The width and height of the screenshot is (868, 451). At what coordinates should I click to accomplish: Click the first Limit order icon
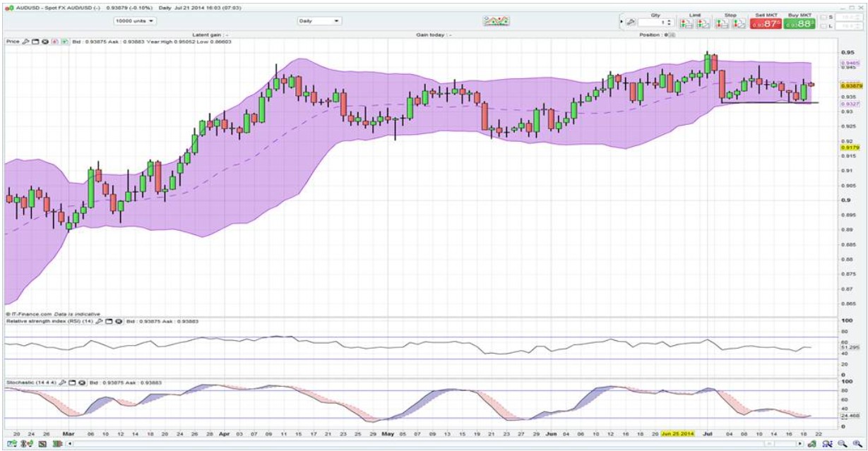click(686, 23)
